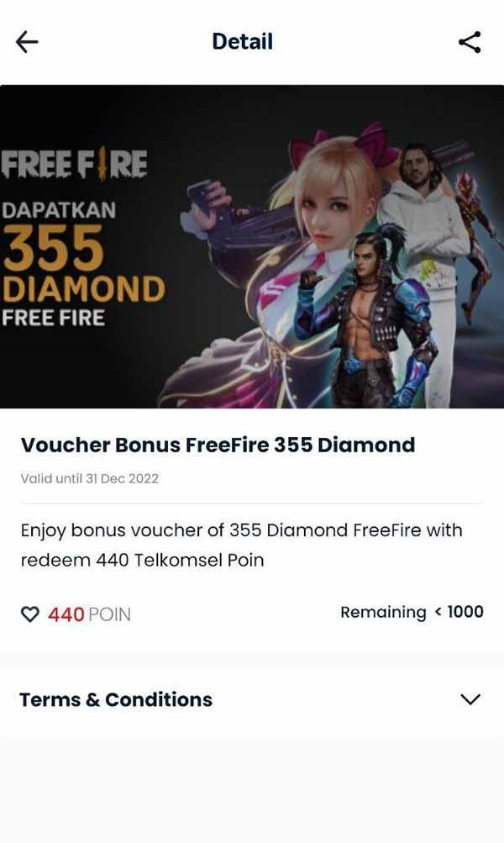Tap the share icon in header

[x=470, y=42]
